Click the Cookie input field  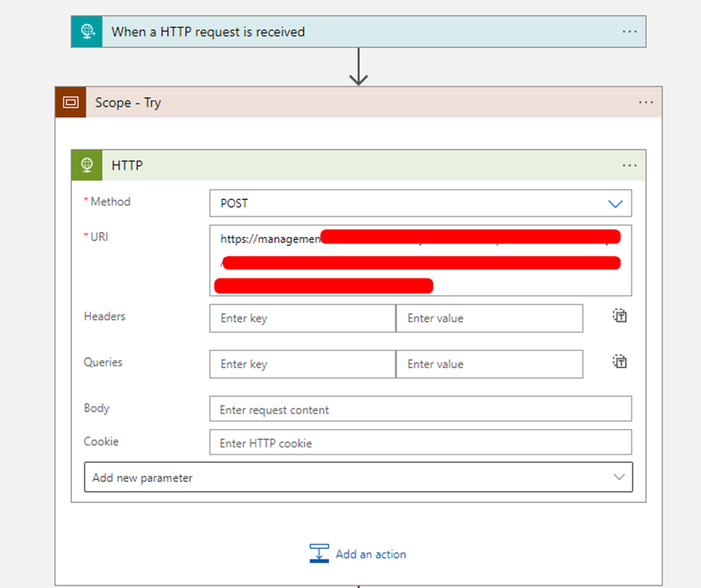click(x=420, y=443)
